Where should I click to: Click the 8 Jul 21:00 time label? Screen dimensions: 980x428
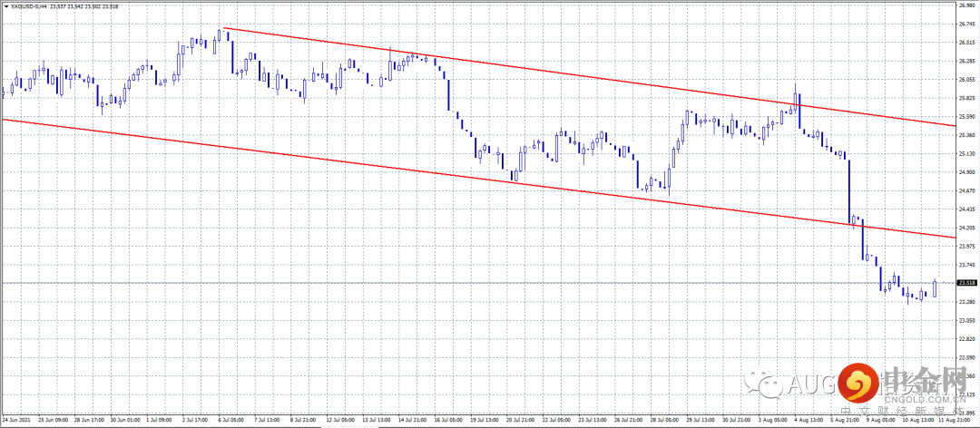tap(302, 420)
